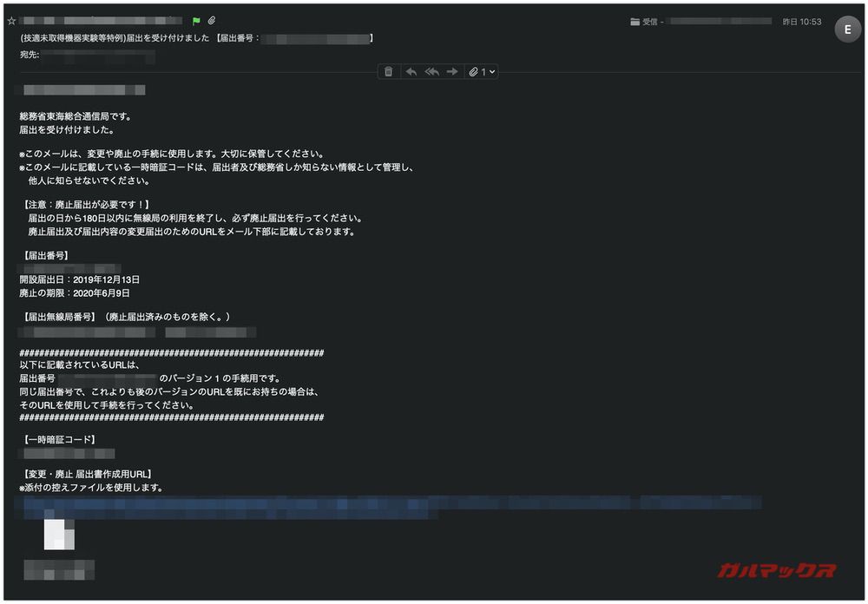Viewport: 868px width, 604px height.
Task: Click the paperclip icon in the message header
Action: 211,21
